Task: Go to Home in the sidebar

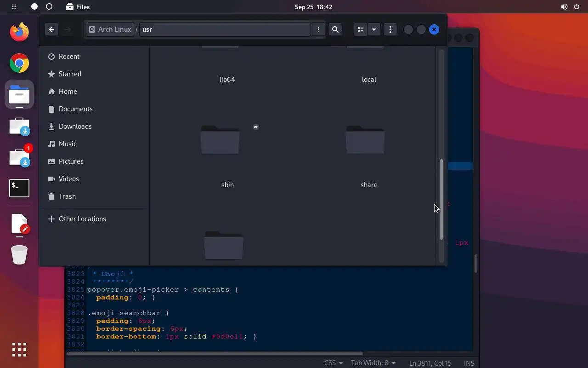Action: click(96, 92)
